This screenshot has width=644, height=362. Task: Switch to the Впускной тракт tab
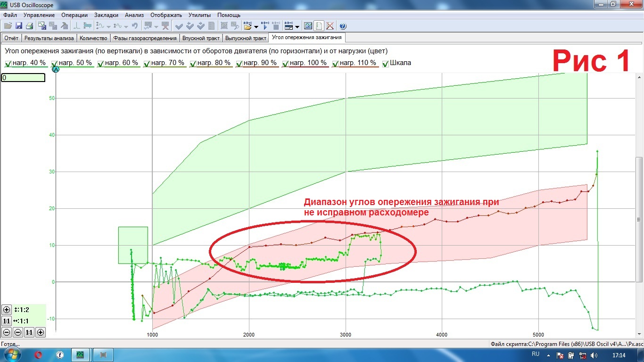(201, 38)
